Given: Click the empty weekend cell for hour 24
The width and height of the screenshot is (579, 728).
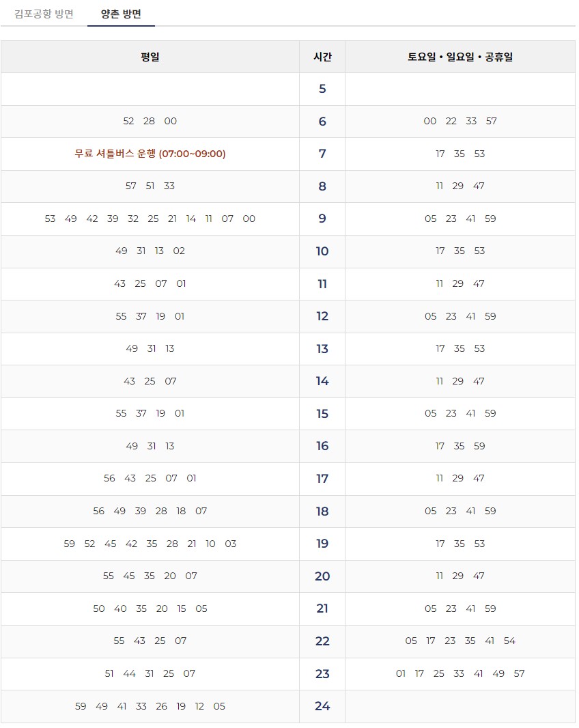Looking at the screenshot, I should coord(460,707).
